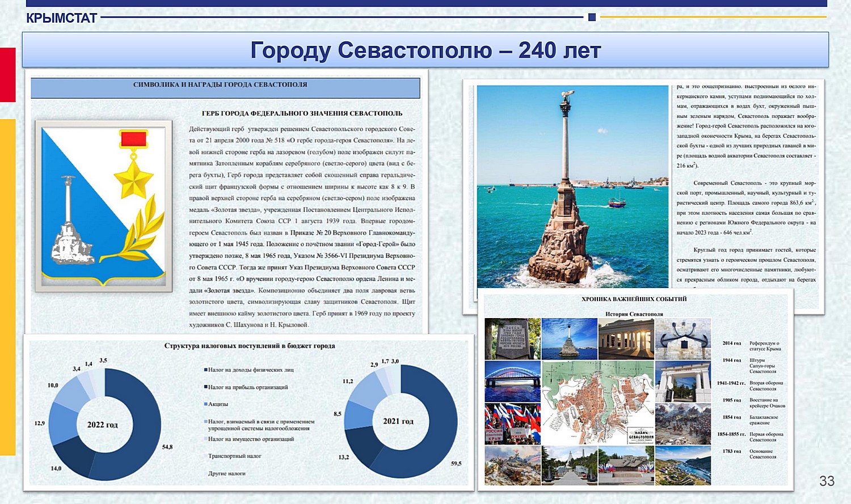Click the '1854 год' timeline entry

(x=732, y=417)
